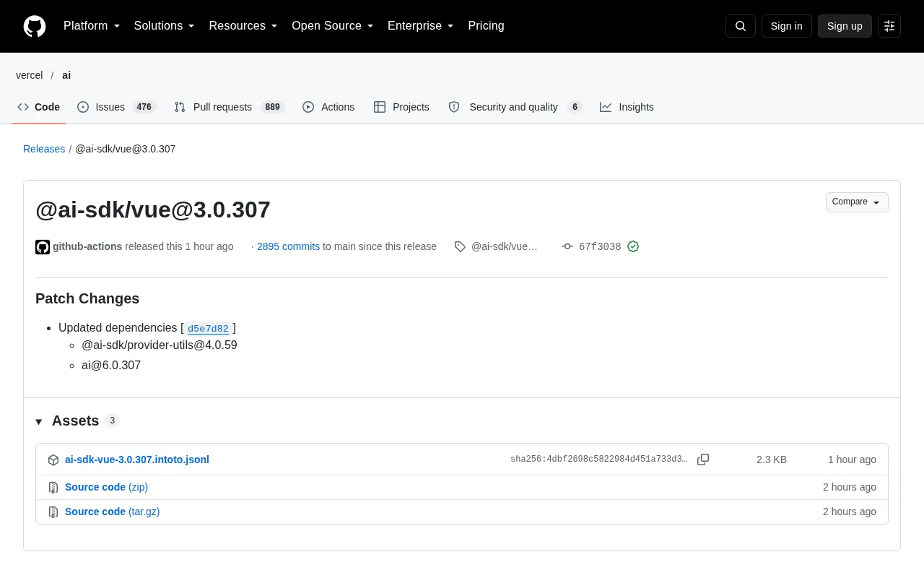Open the appearance settings sliders icon
The width and height of the screenshot is (924, 578).
click(x=889, y=26)
